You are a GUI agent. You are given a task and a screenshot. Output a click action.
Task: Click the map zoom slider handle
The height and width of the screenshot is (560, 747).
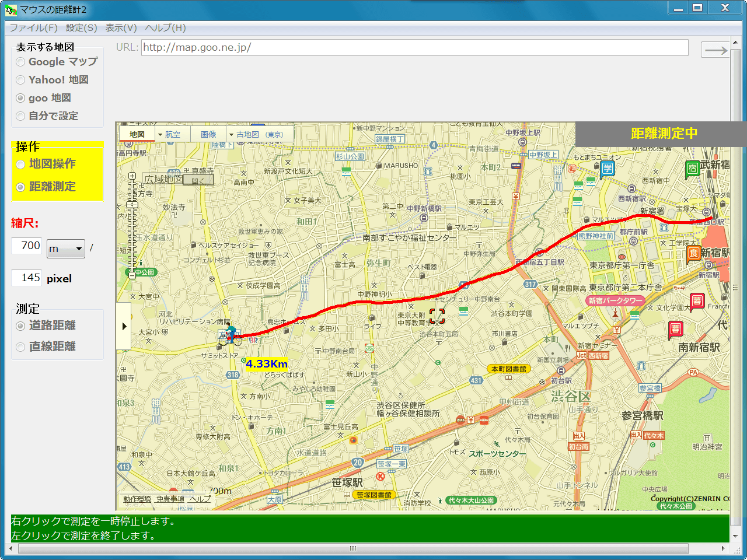[132, 205]
